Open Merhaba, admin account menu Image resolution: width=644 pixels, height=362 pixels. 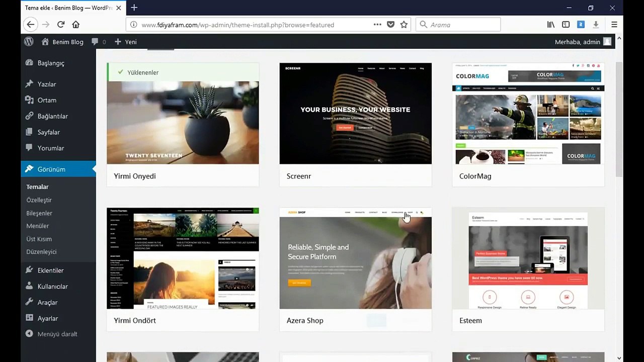583,42
